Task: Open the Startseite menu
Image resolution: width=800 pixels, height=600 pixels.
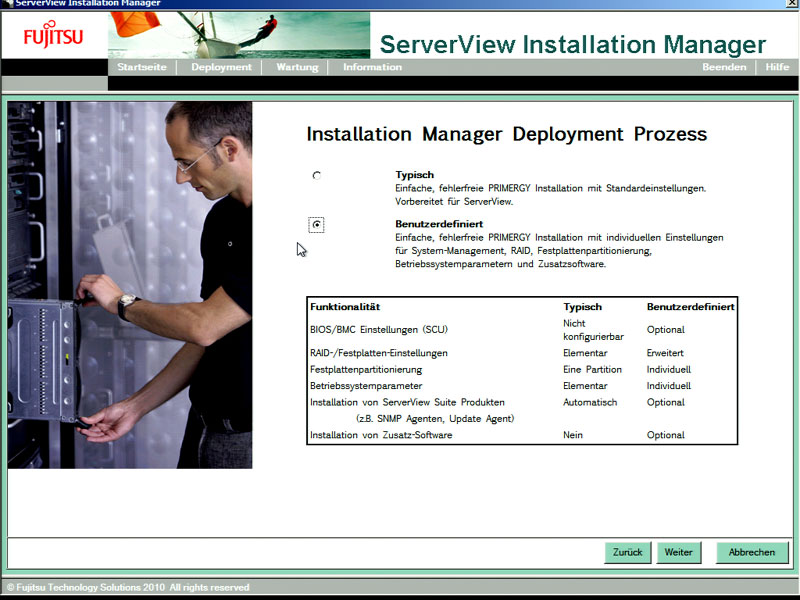Action: click(x=142, y=67)
